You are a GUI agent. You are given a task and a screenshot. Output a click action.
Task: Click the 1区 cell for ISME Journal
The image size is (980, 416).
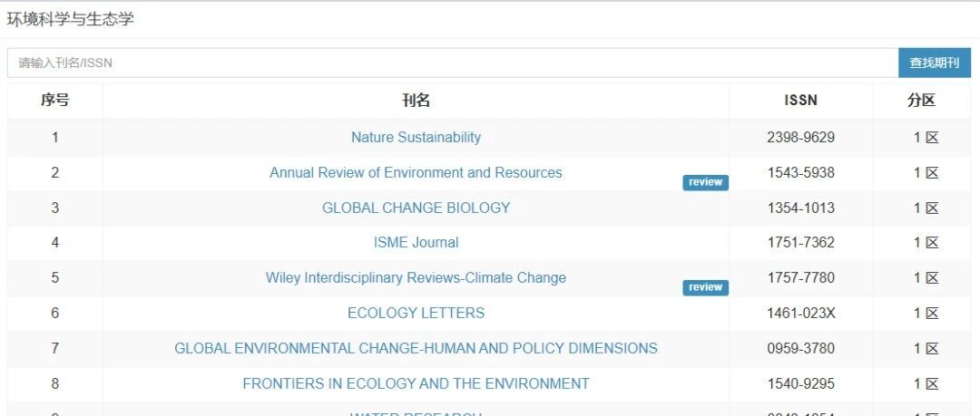click(x=926, y=243)
